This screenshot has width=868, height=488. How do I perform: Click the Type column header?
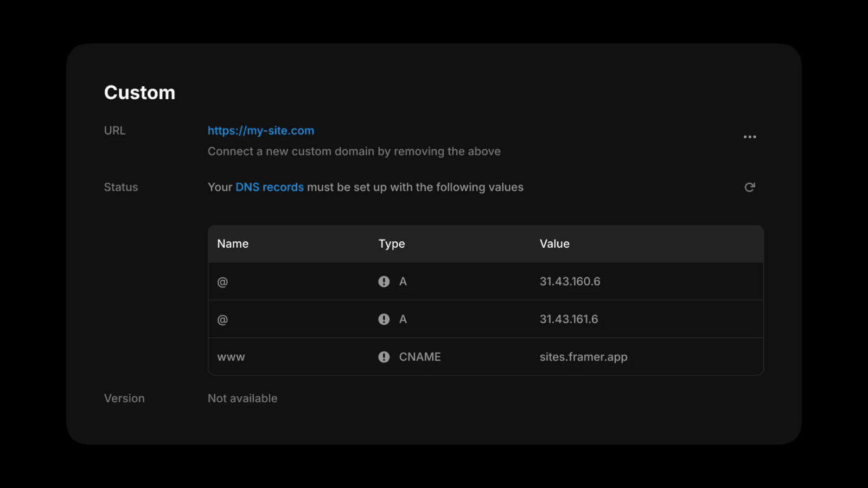(392, 244)
